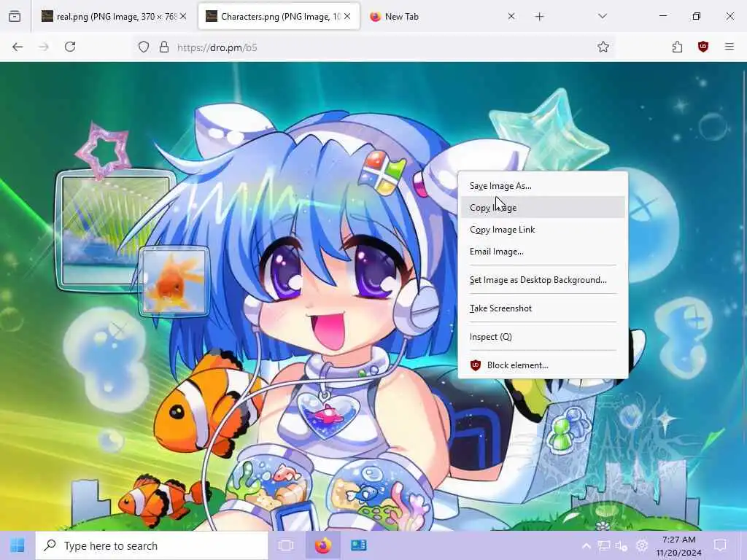Open the pinned blue app on taskbar
Screen dimensions: 747x560
pos(358,545)
